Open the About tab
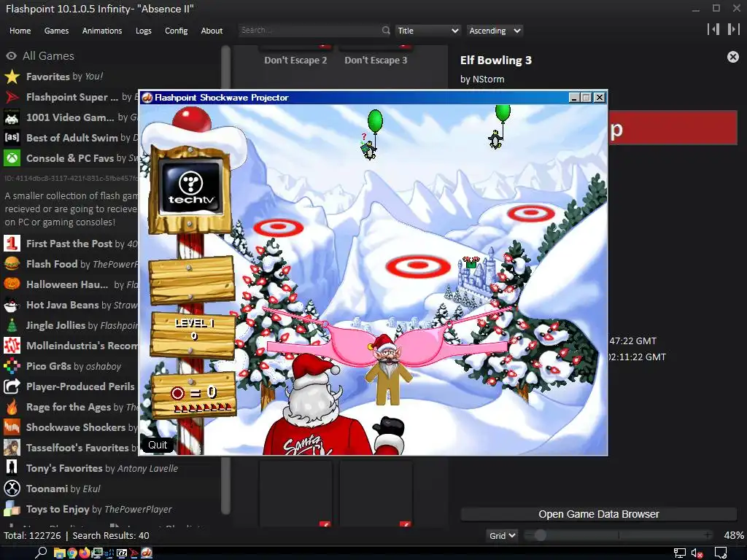The height and width of the screenshot is (560, 747). point(212,31)
